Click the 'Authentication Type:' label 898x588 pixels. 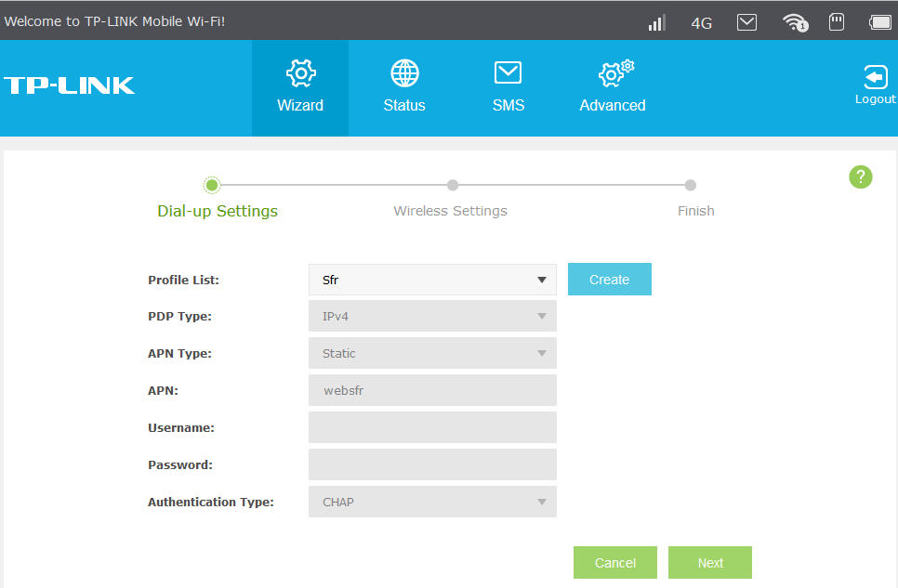click(x=211, y=503)
